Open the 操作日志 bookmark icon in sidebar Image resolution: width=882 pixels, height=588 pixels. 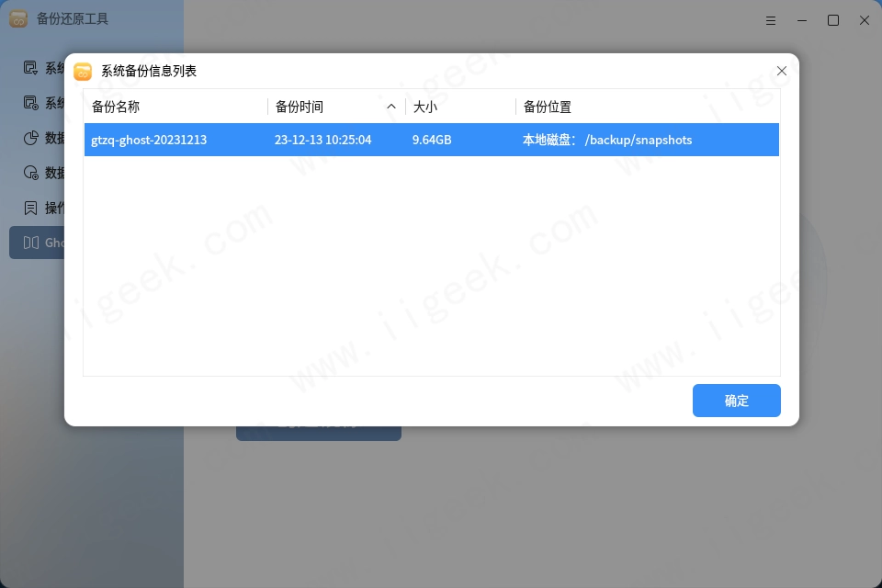[29, 208]
